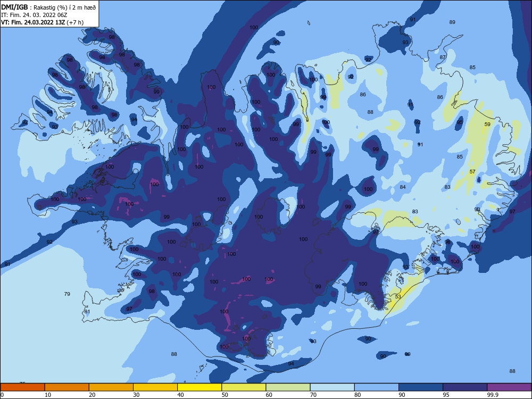The height and width of the screenshot is (399, 532).
Task: Click the 0–10 dark orange legend swatch
Action: [x=22, y=387]
